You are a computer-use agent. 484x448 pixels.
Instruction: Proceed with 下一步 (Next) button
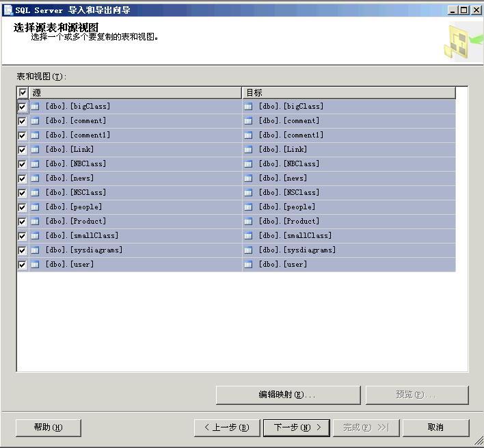click(x=297, y=427)
